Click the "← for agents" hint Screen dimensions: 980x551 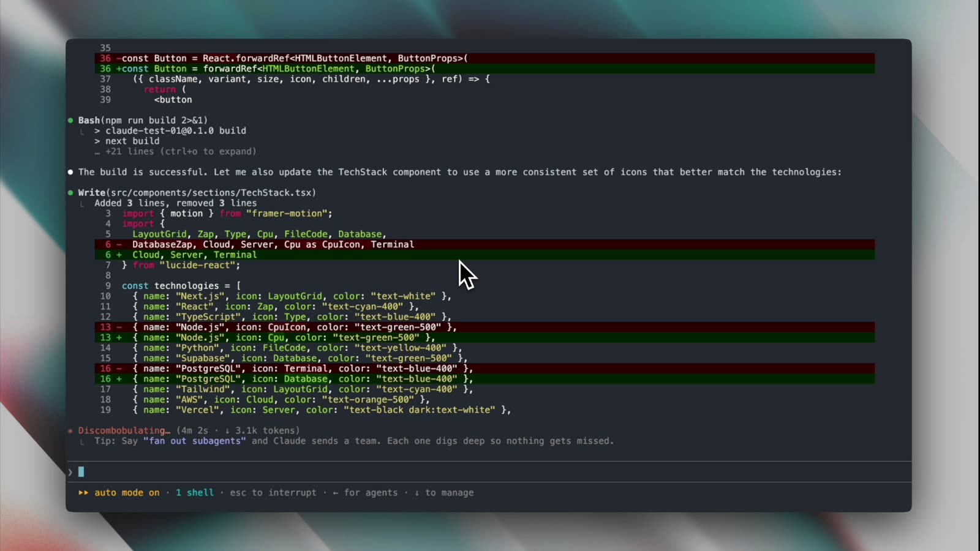[x=365, y=493]
